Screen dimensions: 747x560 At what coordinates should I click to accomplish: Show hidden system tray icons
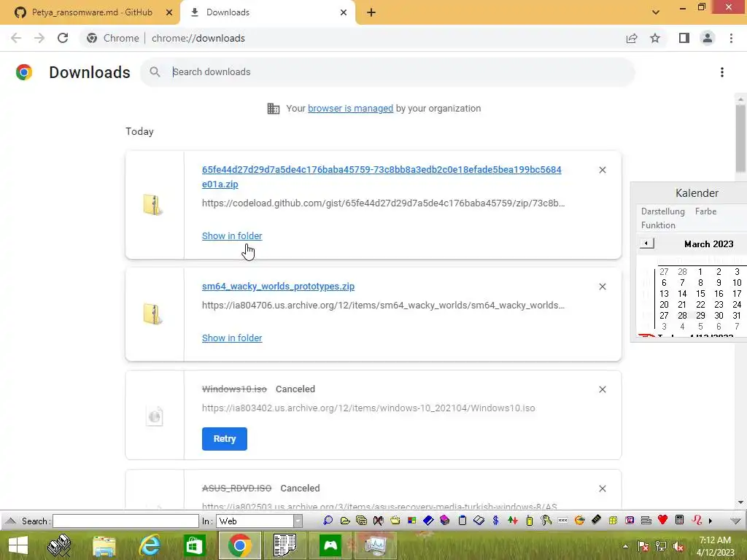(625, 546)
